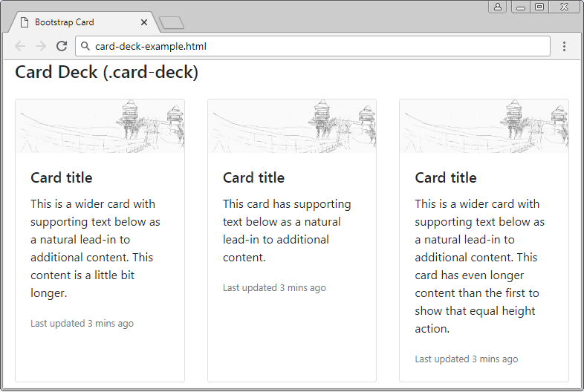Maximize the browser window
The width and height of the screenshot is (584, 392).
click(539, 7)
